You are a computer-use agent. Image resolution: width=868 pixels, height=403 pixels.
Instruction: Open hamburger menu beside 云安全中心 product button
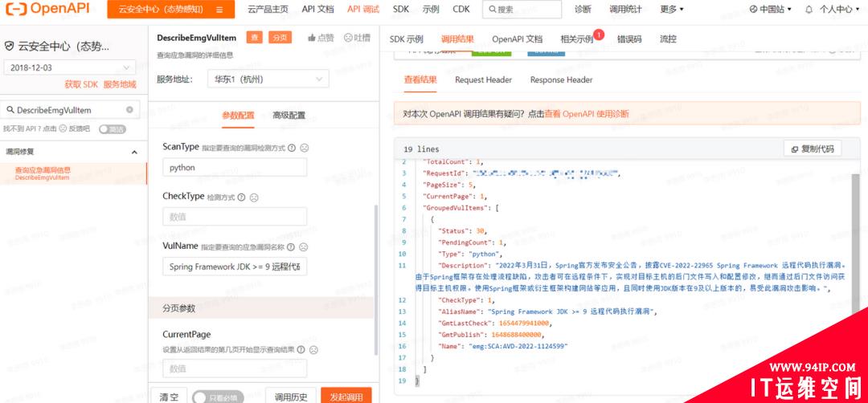[219, 10]
